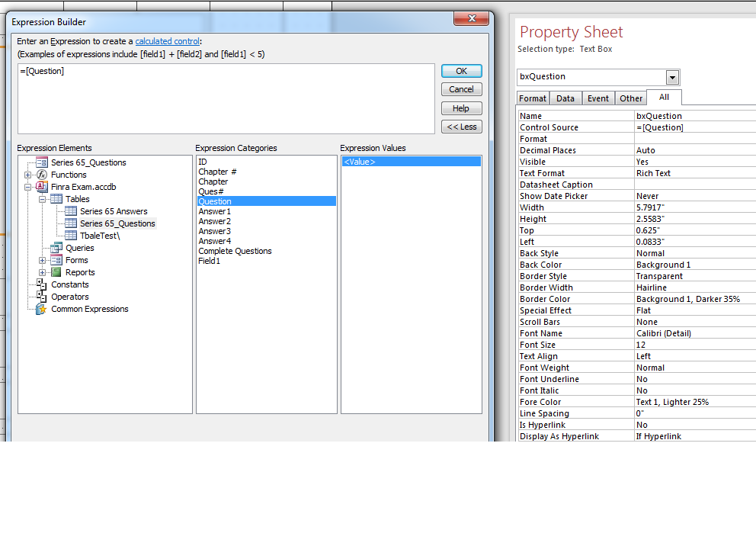Viewport: 756px width, 546px height.
Task: Click the Name property value bxQuestion
Action: click(x=695, y=116)
